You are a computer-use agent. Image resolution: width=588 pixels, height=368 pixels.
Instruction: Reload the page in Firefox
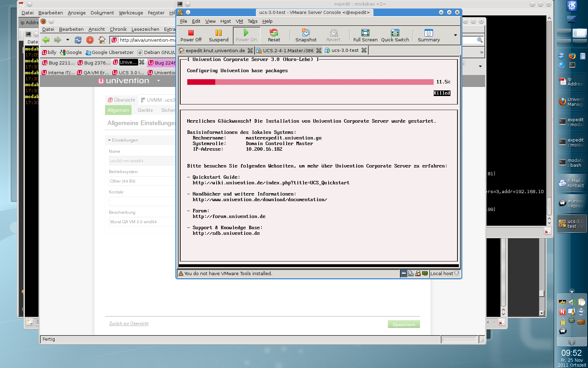(x=78, y=40)
